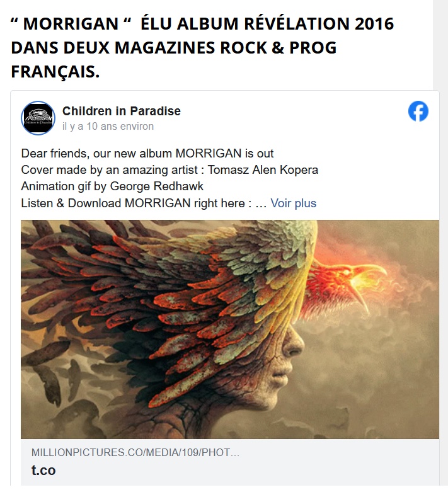Click the gray link preview footer
The height and width of the screenshot is (497, 448).
230,462
